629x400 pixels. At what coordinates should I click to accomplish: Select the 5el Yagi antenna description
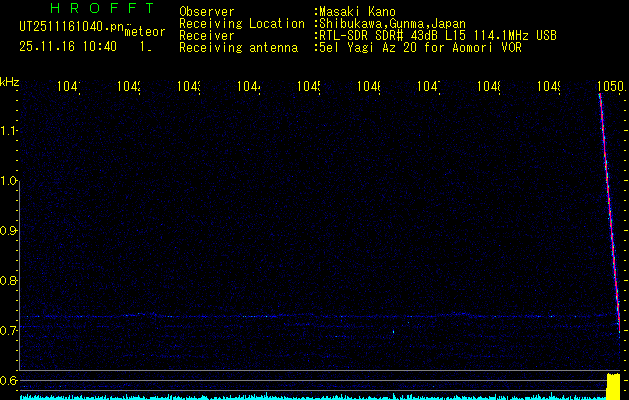420,47
